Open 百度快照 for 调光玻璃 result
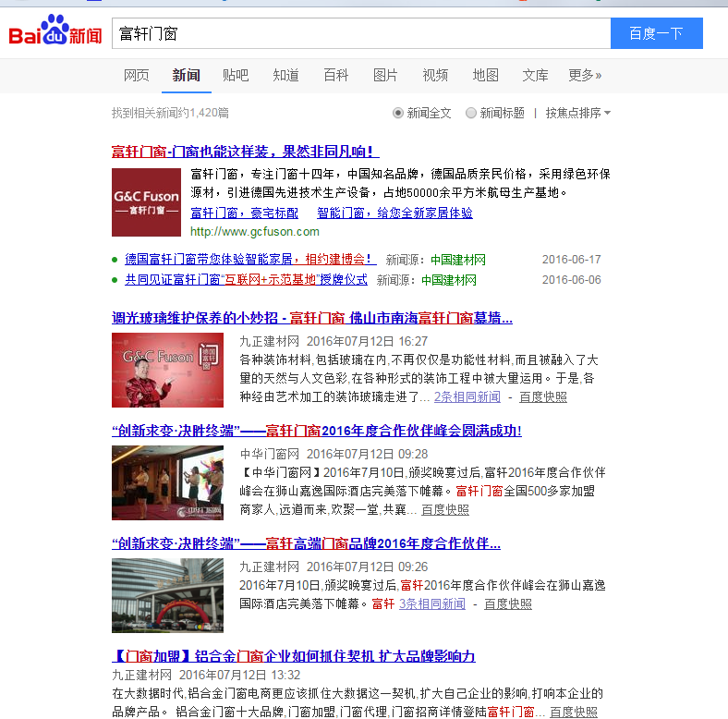The image size is (728, 719). pos(542,396)
